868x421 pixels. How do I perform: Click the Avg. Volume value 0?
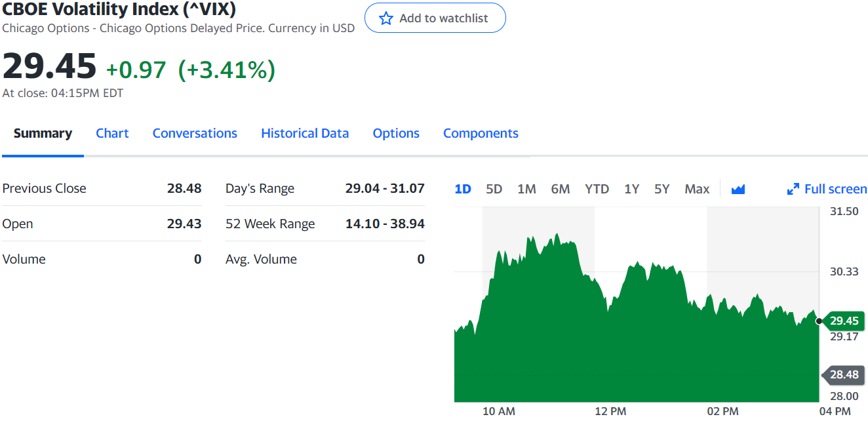421,259
